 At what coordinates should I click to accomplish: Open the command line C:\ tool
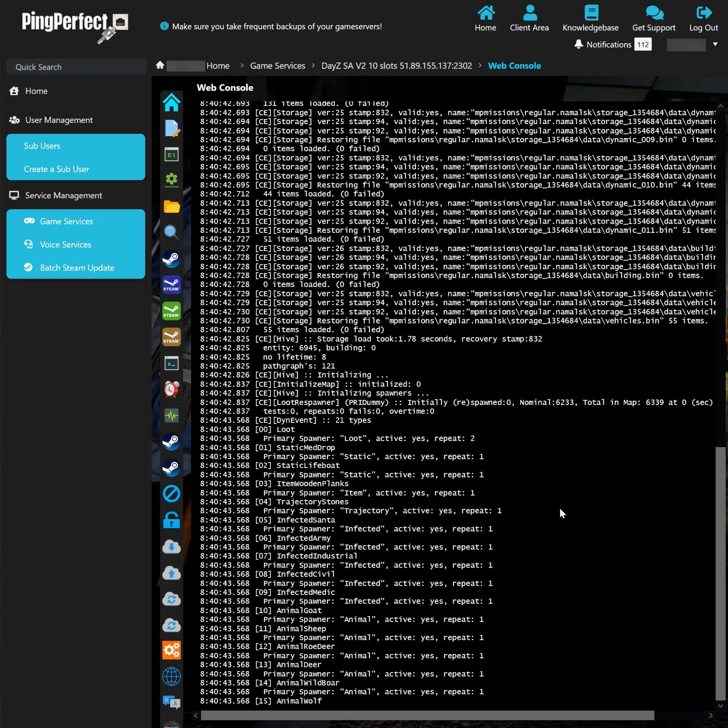coord(171,154)
